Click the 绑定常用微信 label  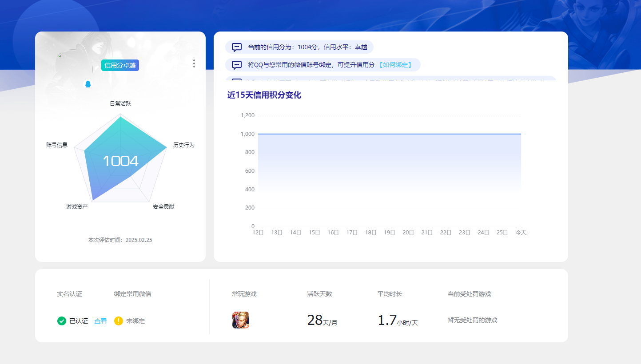pos(132,294)
